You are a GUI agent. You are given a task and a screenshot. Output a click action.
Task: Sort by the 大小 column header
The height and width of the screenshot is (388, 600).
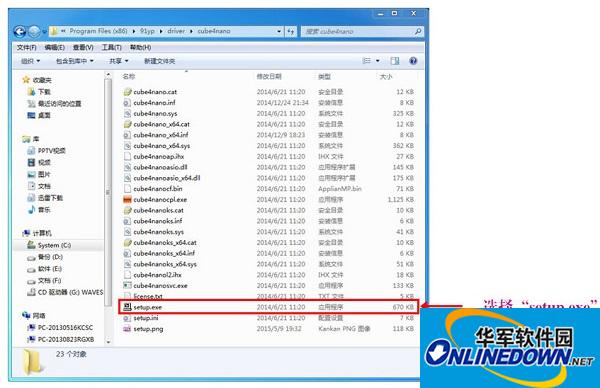point(386,77)
